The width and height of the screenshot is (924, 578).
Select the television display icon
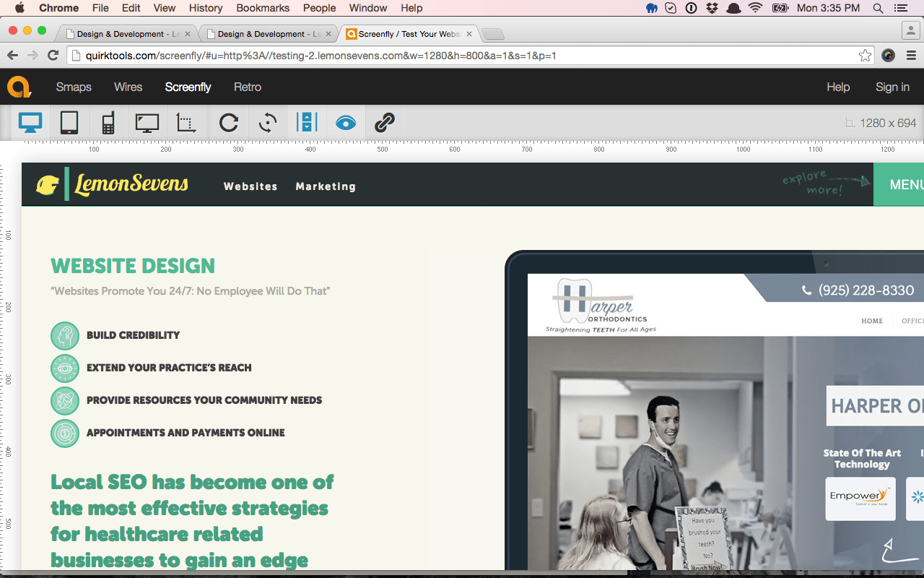coord(147,122)
